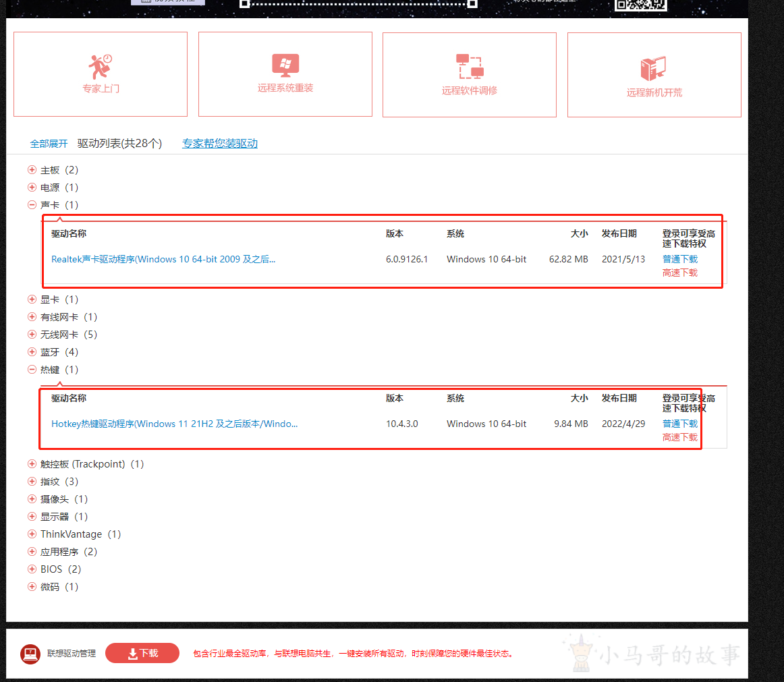Click the red promotional text beside the 下载 button

tap(353, 654)
